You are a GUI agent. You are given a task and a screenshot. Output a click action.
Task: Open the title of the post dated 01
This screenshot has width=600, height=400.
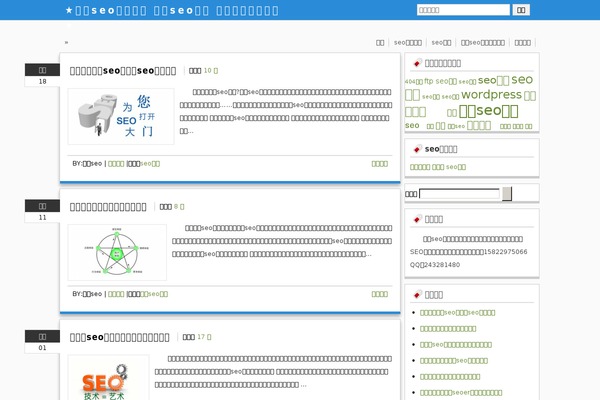(119, 337)
